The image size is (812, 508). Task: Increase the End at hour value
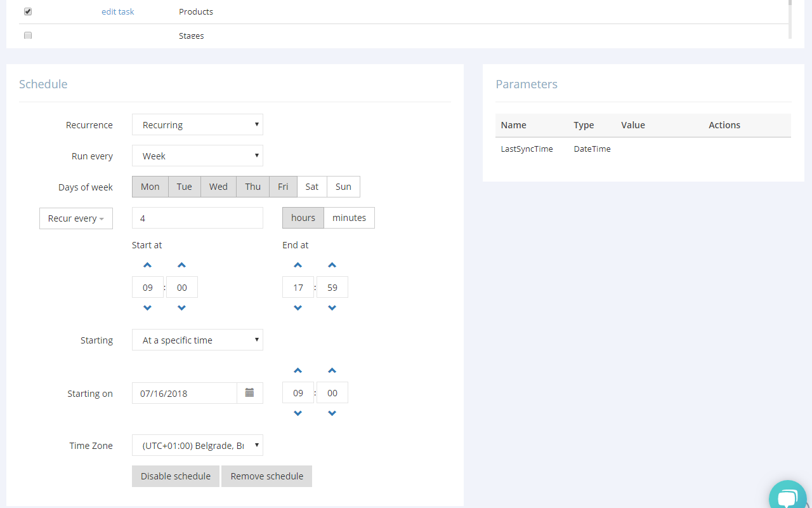pyautogui.click(x=298, y=265)
